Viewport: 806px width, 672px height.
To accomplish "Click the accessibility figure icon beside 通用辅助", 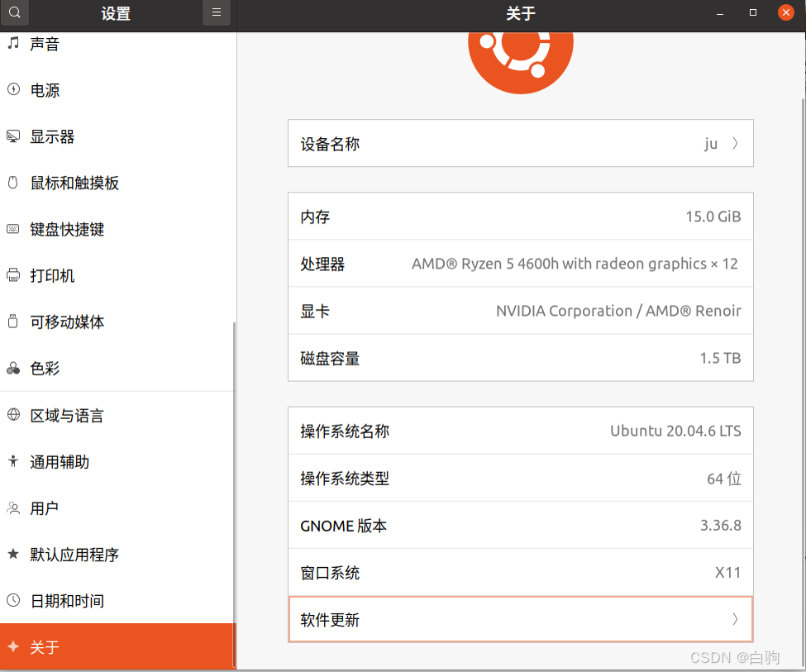I will pos(13,461).
